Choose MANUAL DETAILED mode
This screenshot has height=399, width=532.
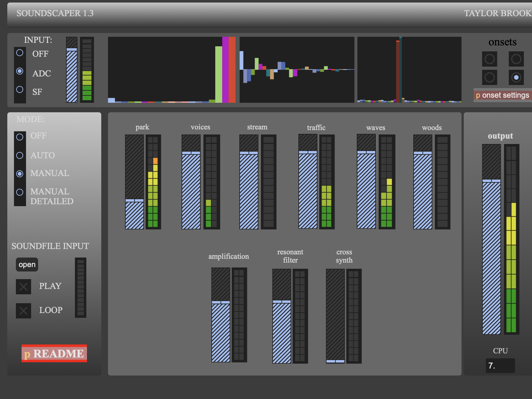20,192
